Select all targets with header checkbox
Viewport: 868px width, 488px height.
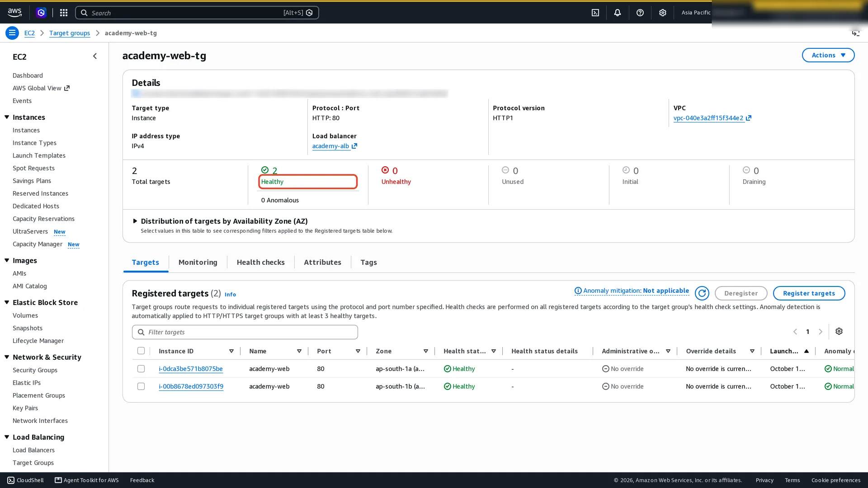click(x=141, y=351)
